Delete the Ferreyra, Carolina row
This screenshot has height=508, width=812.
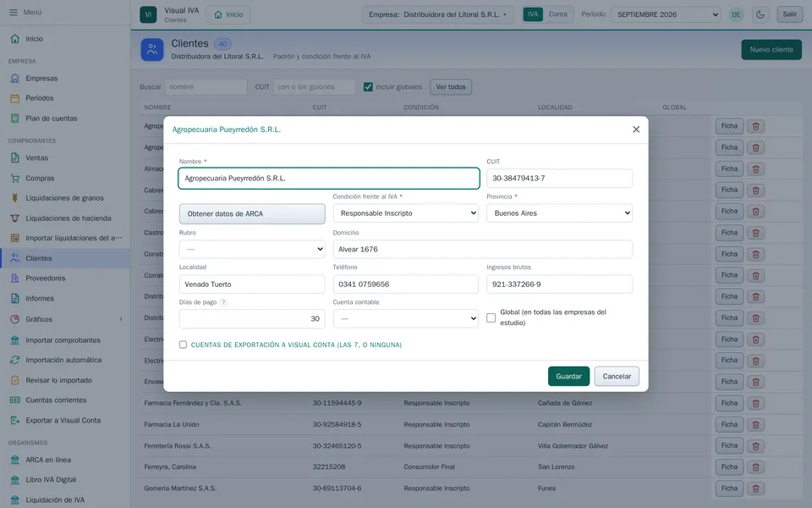point(755,467)
